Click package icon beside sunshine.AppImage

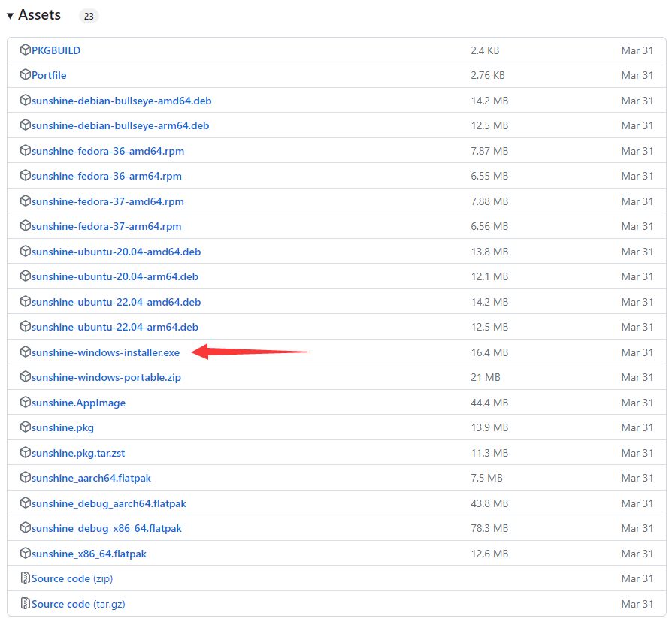coord(26,403)
